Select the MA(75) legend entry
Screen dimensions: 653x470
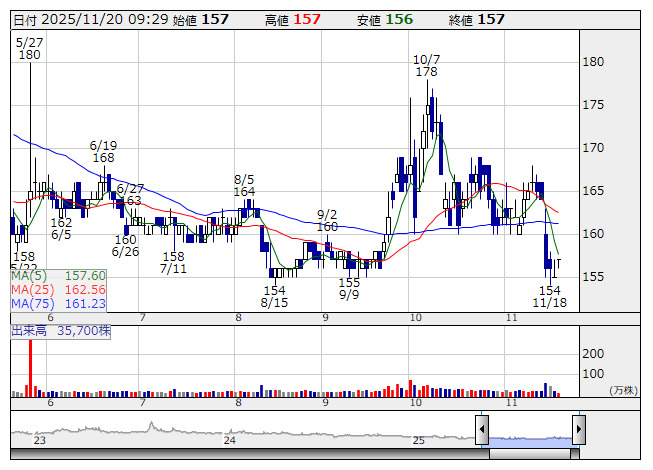click(x=58, y=304)
